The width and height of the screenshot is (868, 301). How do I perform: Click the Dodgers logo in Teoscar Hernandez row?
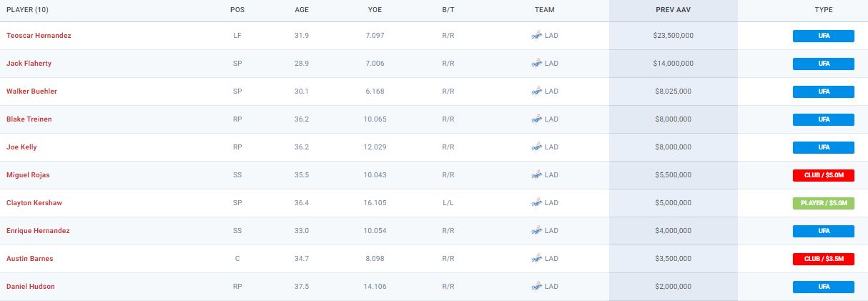click(x=536, y=36)
